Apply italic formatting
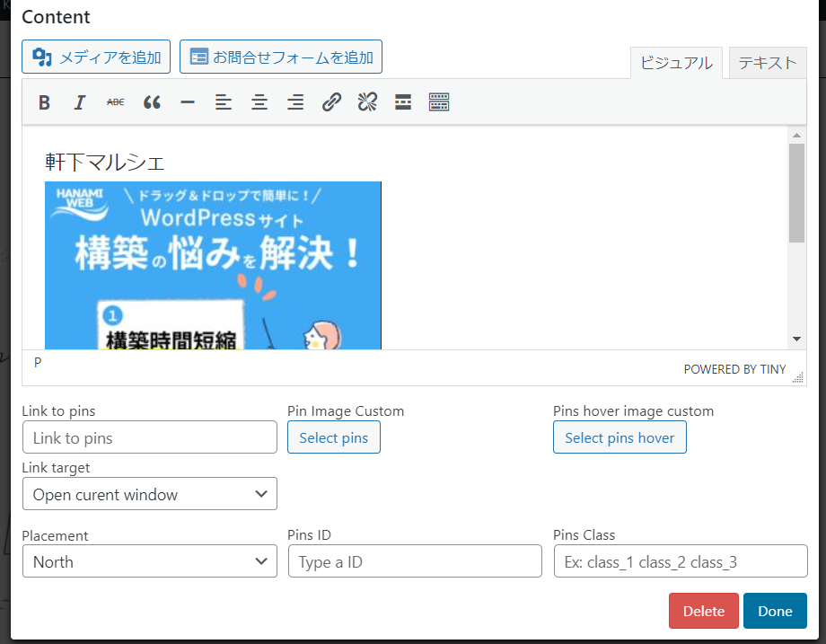The width and height of the screenshot is (826, 644). click(x=80, y=102)
